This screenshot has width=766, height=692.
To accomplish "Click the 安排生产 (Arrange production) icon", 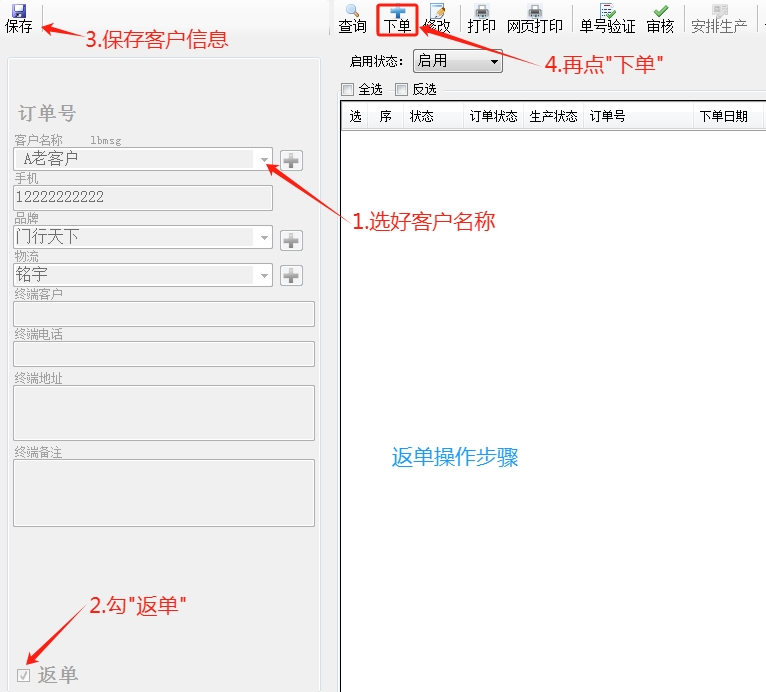I will click(x=719, y=18).
